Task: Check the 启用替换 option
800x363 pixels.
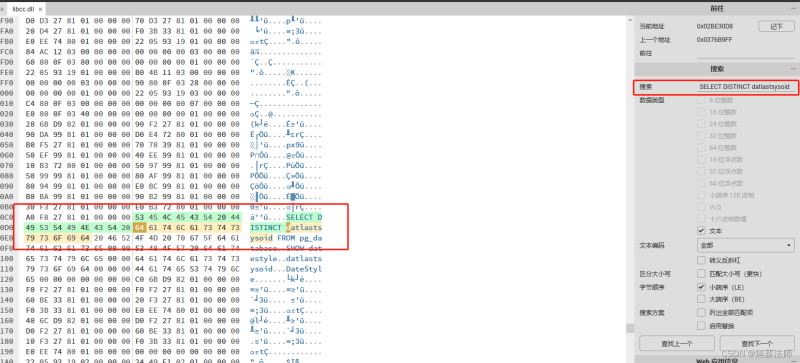Action: pyautogui.click(x=701, y=325)
